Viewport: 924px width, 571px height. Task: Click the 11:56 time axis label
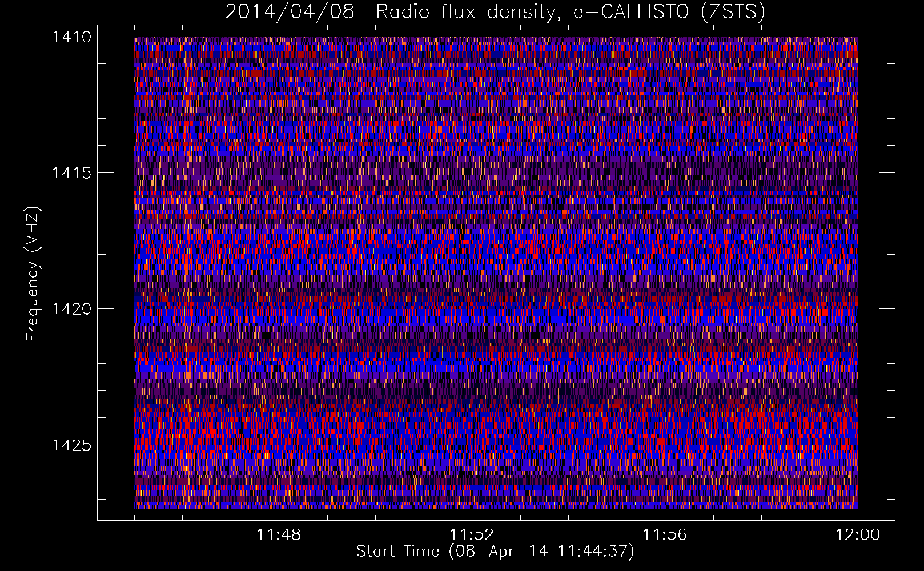pyautogui.click(x=665, y=535)
